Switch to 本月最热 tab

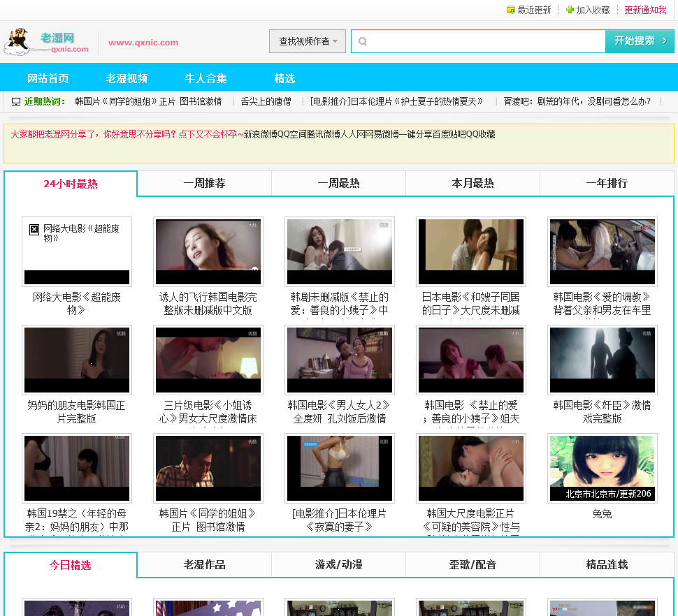tap(473, 183)
